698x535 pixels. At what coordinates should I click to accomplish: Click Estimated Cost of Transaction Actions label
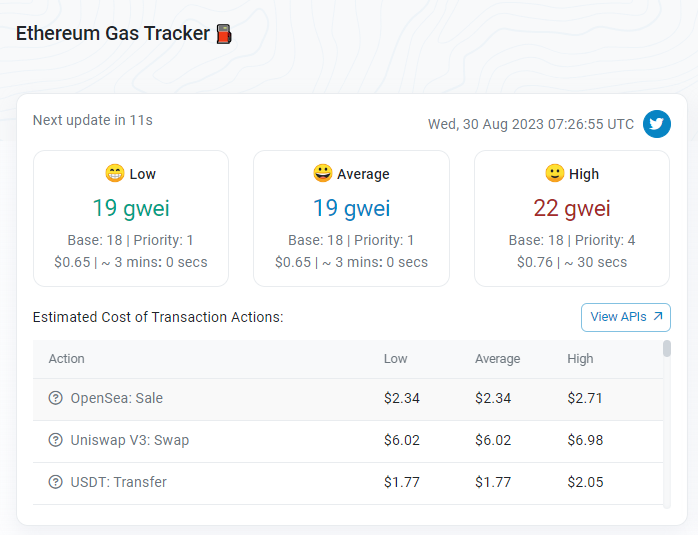click(158, 317)
